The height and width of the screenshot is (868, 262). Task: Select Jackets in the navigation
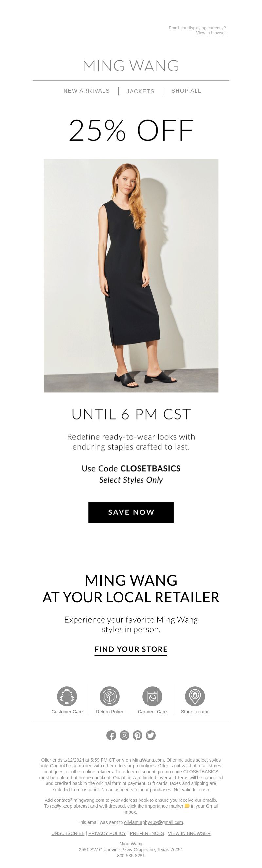pyautogui.click(x=140, y=91)
